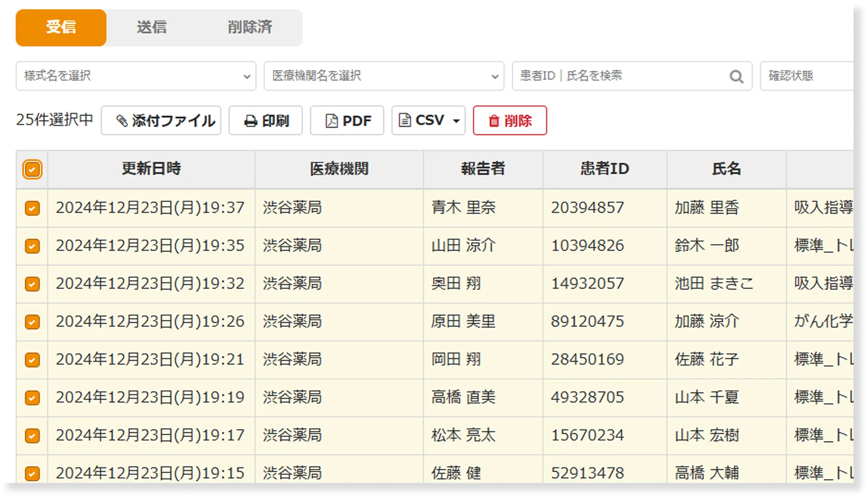Open the 様式名を選択 dropdown
This screenshot has width=868, height=497.
click(136, 76)
